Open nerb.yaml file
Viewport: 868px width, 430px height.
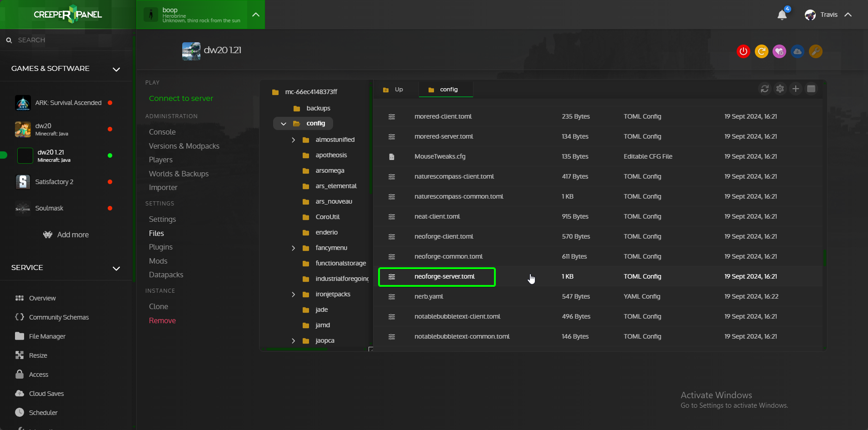point(429,296)
